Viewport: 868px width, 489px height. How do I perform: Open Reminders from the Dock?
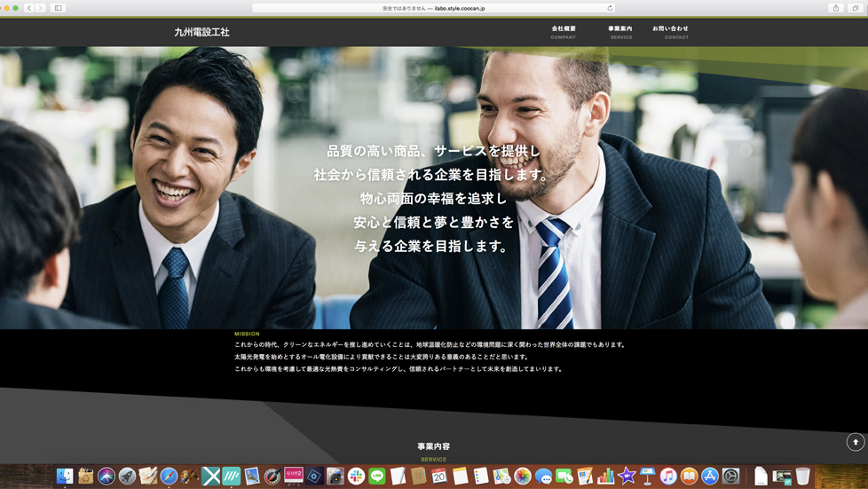point(481,476)
